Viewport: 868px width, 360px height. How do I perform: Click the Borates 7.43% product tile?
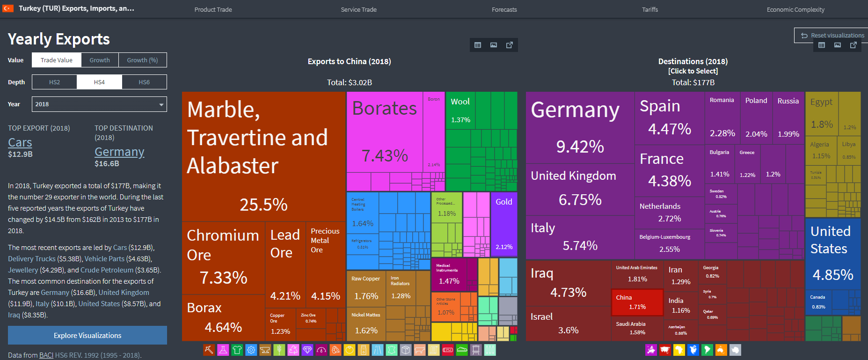pyautogui.click(x=385, y=132)
